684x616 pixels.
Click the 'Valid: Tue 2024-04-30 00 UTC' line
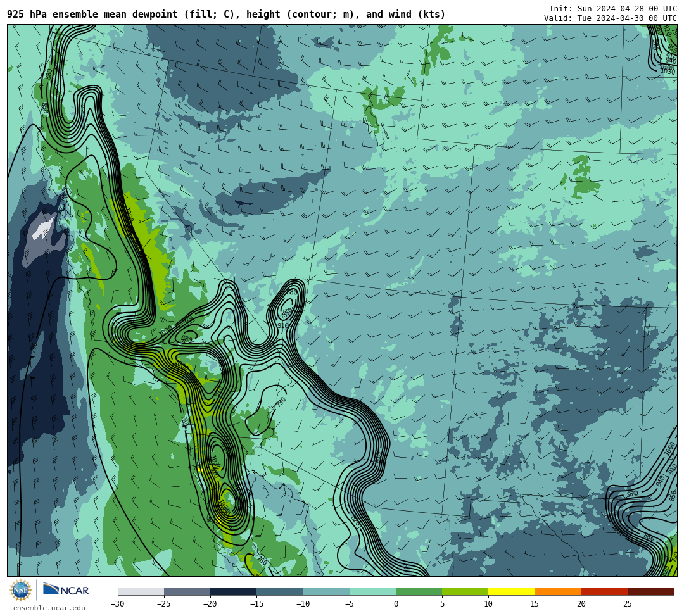611,18
